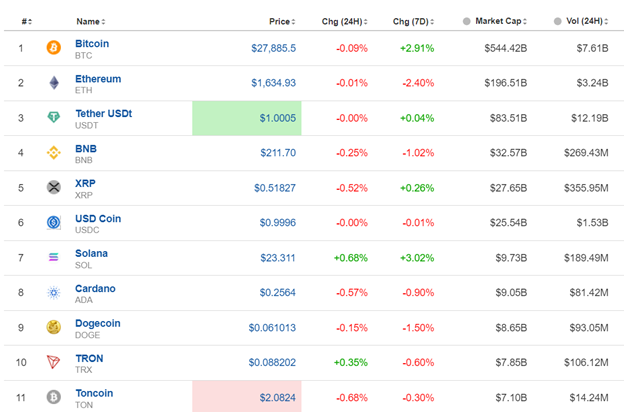Click Cardano 24H change -0.57%
The height and width of the screenshot is (412, 624).
[352, 293]
